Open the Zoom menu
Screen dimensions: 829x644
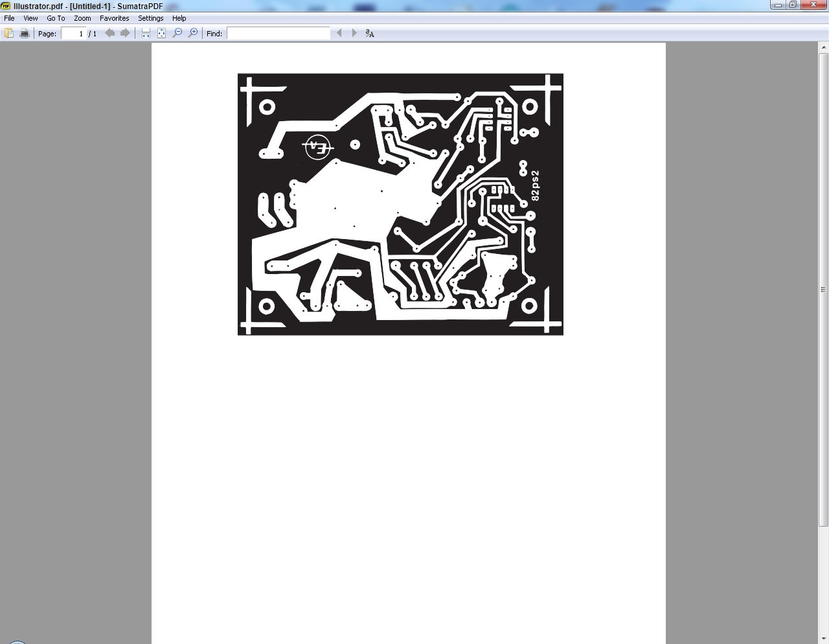point(82,18)
